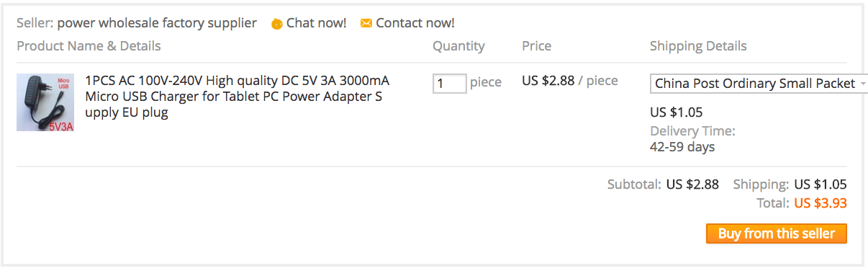This screenshot has width=868, height=271.
Task: Click Buy from this seller button
Action: pyautogui.click(x=777, y=234)
